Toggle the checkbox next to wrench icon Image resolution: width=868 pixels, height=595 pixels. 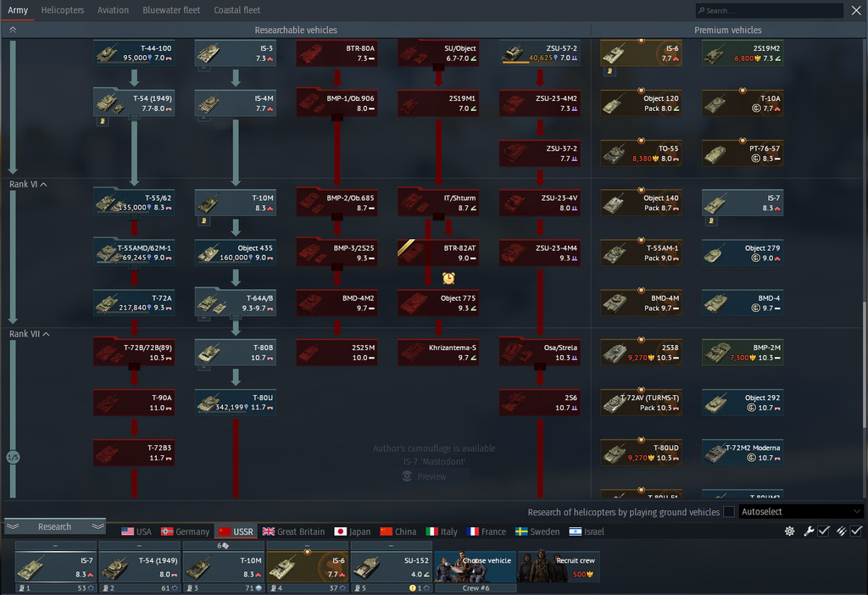click(x=824, y=531)
